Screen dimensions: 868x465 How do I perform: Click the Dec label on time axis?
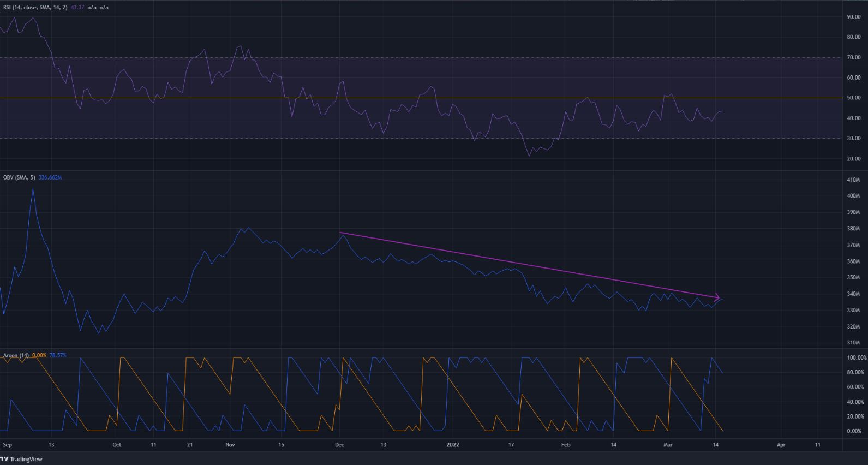[339, 445]
